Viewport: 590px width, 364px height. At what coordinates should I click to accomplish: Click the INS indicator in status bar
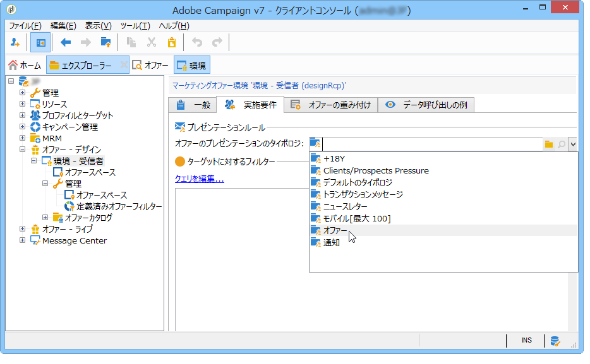point(526,340)
